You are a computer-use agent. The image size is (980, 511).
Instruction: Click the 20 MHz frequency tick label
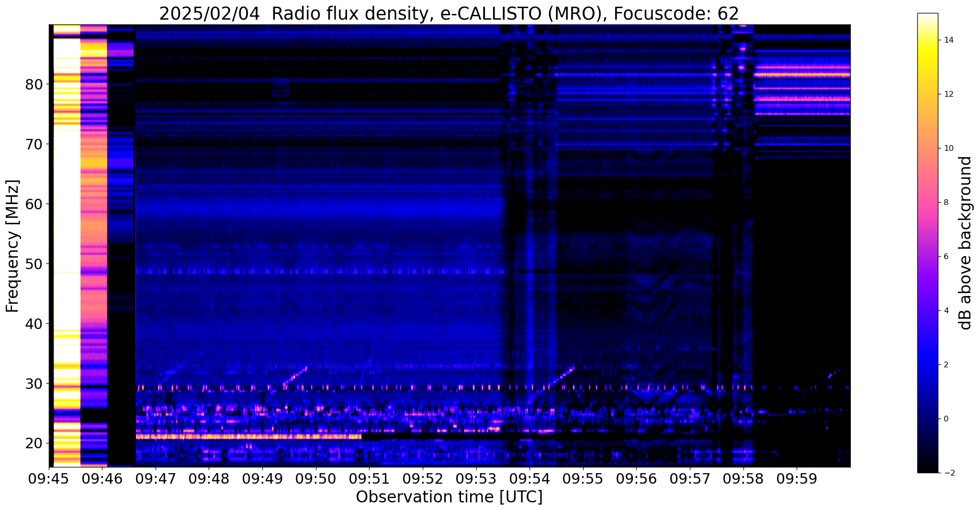[x=34, y=444]
